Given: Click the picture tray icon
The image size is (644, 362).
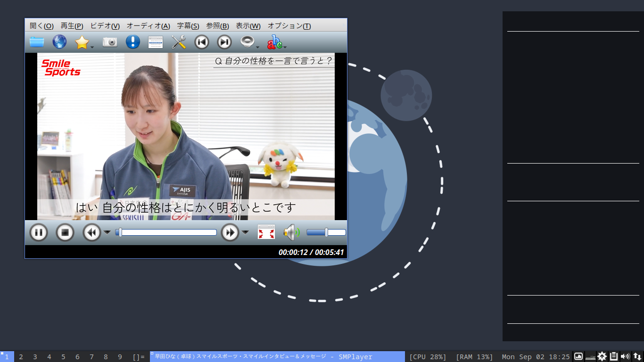Looking at the screenshot, I should coord(578,356).
